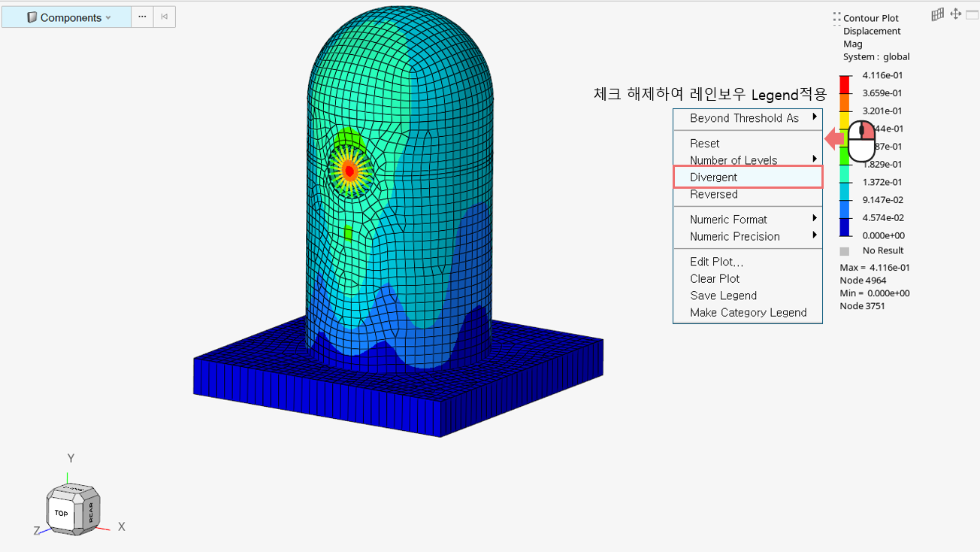
Task: Click TOP face of view cube
Action: coord(62,513)
